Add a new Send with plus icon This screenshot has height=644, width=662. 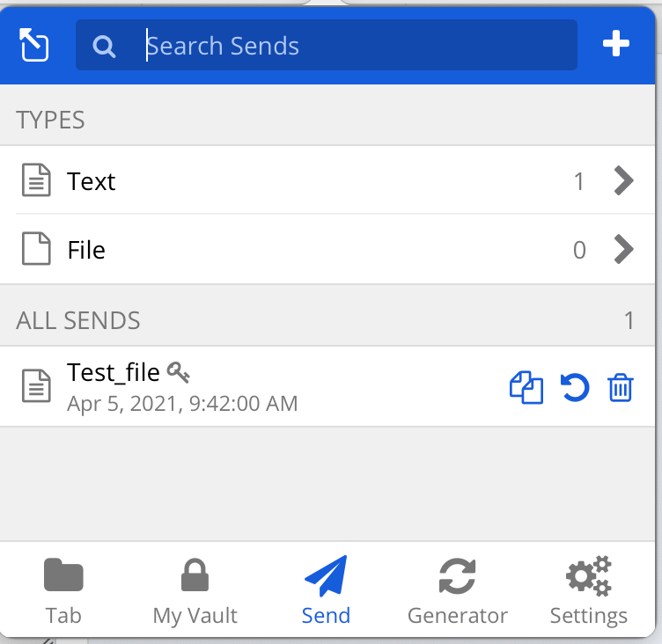click(615, 43)
